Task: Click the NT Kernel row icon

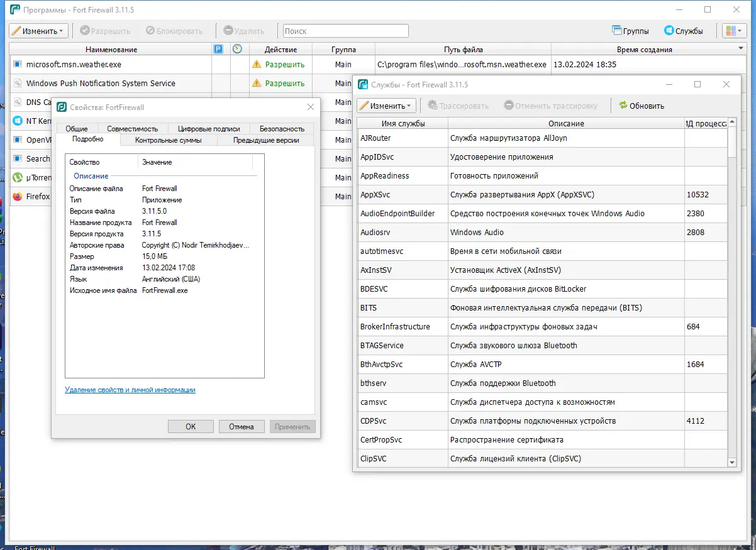Action: click(x=18, y=121)
